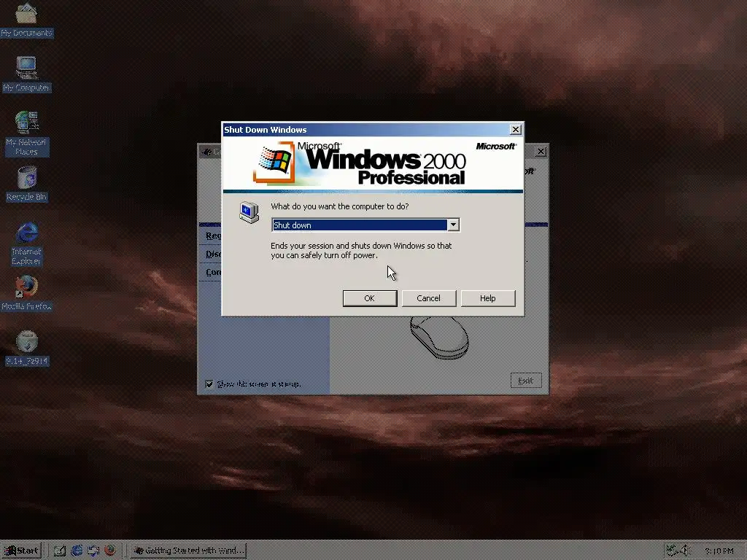747x560 pixels.
Task: Expand the shutdown action dropdown arrow
Action: pos(454,225)
